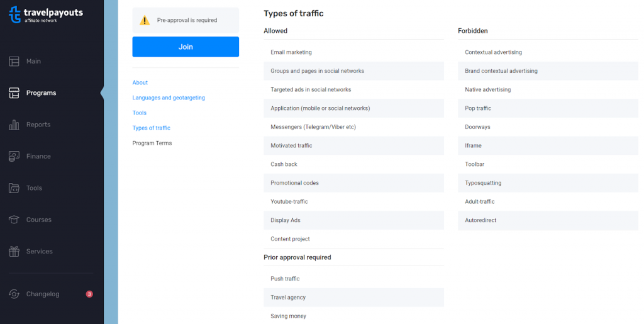Screen dimensions: 644x324
Task: Click the Tools code folder icon
Action: pyautogui.click(x=14, y=187)
